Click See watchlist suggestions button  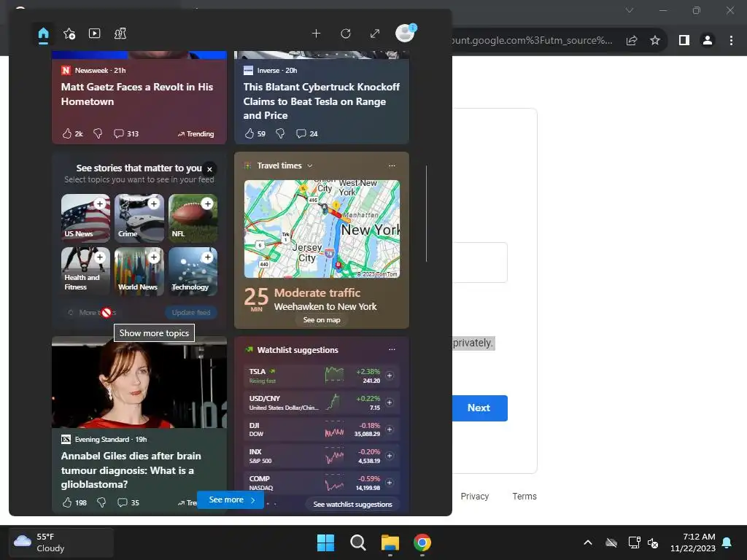352,505
